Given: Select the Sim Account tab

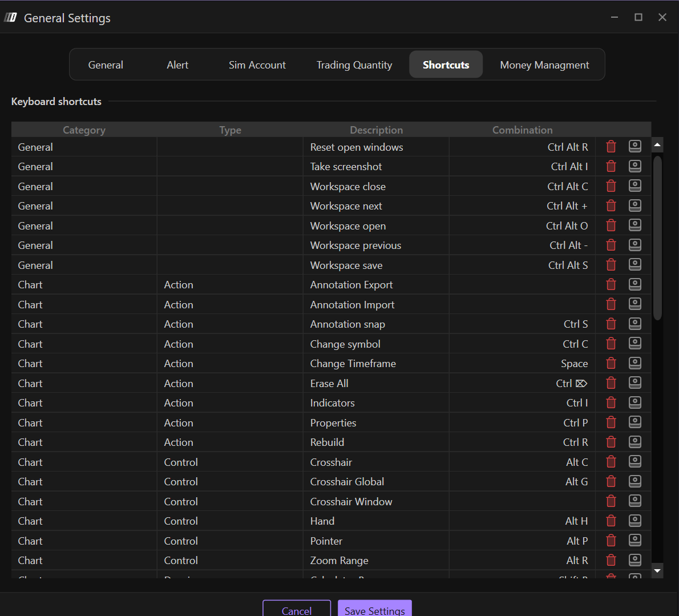Looking at the screenshot, I should point(257,65).
